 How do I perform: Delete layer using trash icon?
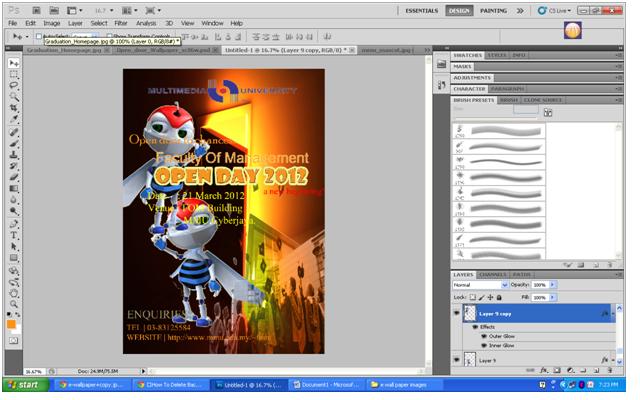click(610, 370)
